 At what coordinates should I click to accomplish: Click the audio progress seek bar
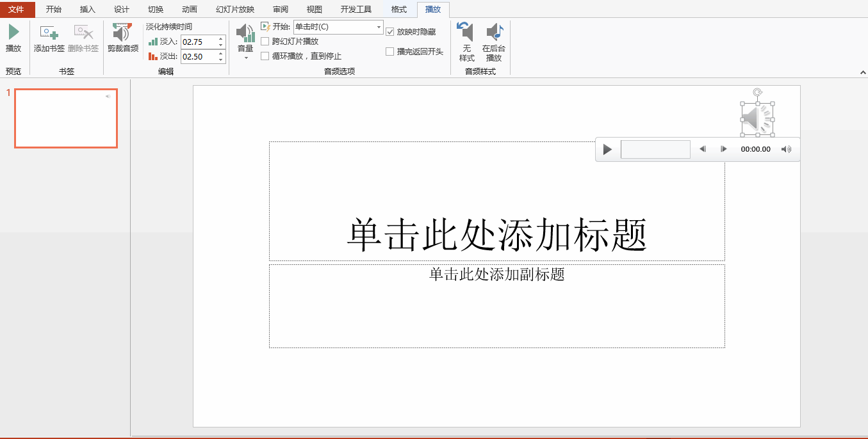click(655, 148)
